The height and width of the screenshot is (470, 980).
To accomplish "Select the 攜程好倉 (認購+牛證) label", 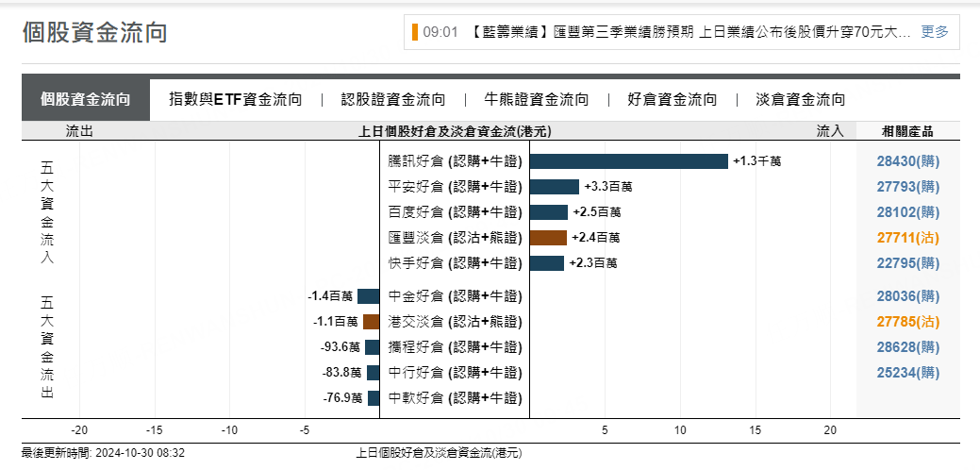I will [x=455, y=347].
